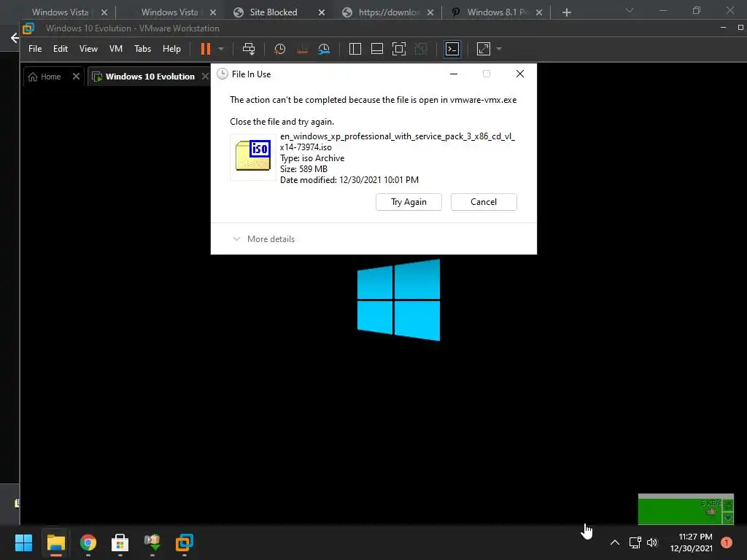The image size is (747, 560).
Task: Open the clock showing 11:27 PM
Action: (x=692, y=542)
